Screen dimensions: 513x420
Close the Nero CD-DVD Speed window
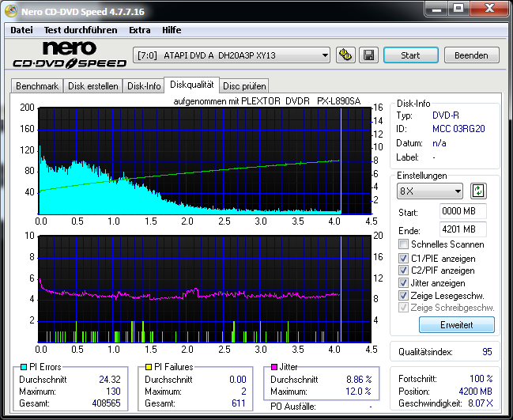tap(489, 8)
